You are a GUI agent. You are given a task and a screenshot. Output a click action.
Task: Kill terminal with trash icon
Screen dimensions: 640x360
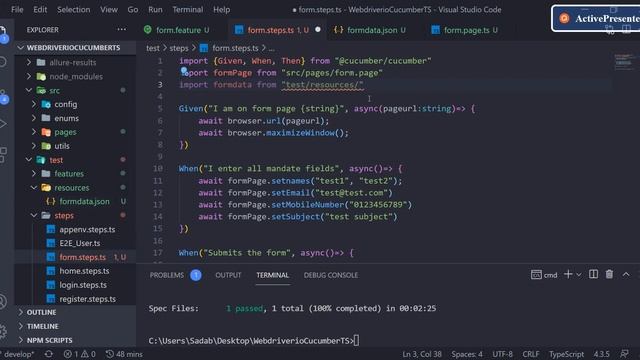[x=609, y=274]
